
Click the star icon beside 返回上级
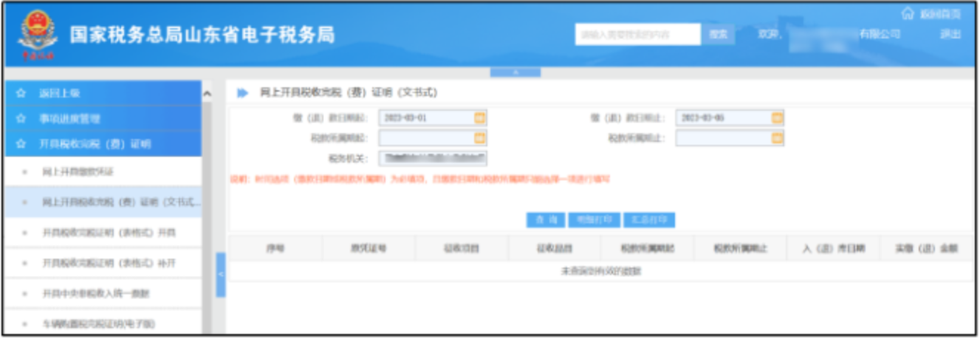(21, 93)
